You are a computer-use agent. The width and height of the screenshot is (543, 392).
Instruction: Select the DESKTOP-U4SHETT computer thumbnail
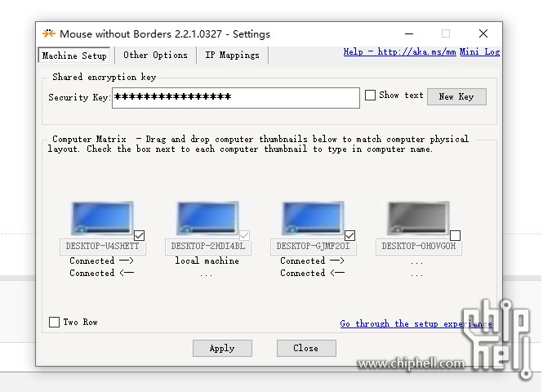[102, 219]
